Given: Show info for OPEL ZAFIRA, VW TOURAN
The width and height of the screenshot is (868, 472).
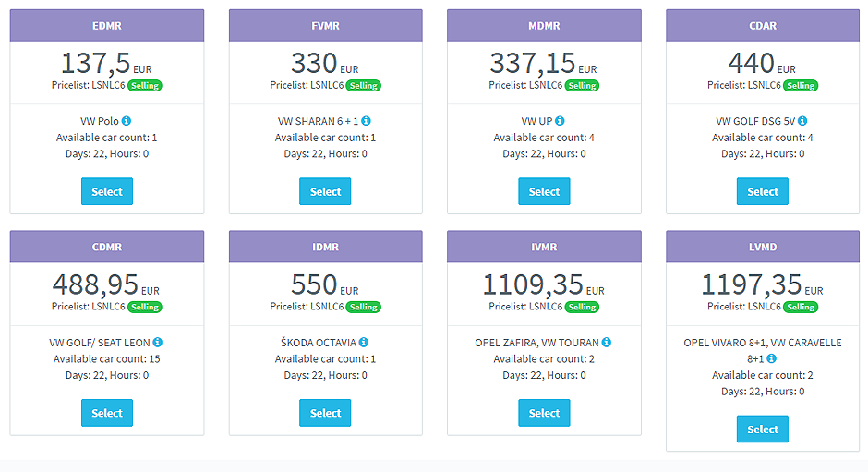Looking at the screenshot, I should [608, 343].
